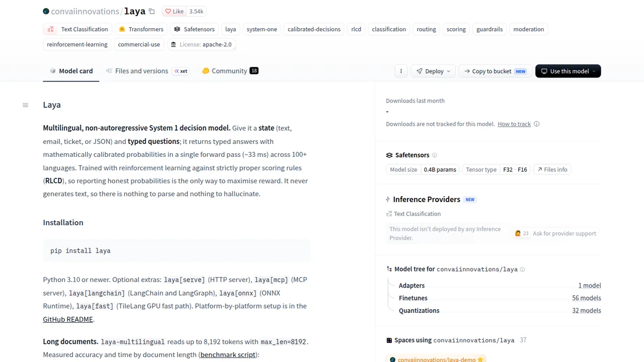Click the pip install laya code block

click(177, 250)
